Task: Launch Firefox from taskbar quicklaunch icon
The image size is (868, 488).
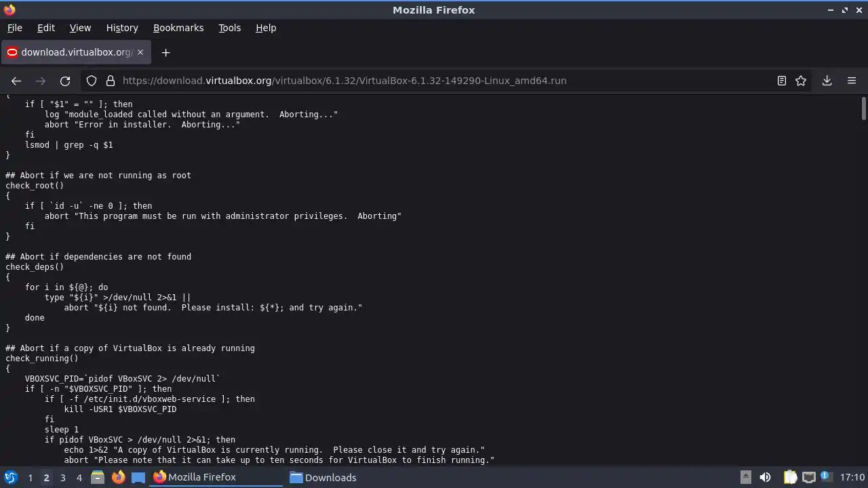Action: tap(118, 477)
